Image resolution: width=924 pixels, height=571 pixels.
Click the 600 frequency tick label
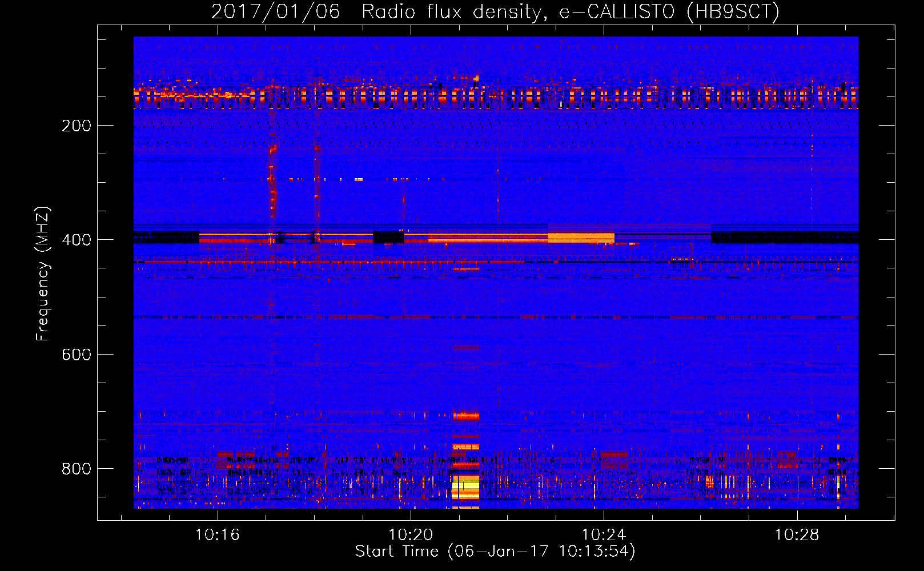[x=77, y=355]
